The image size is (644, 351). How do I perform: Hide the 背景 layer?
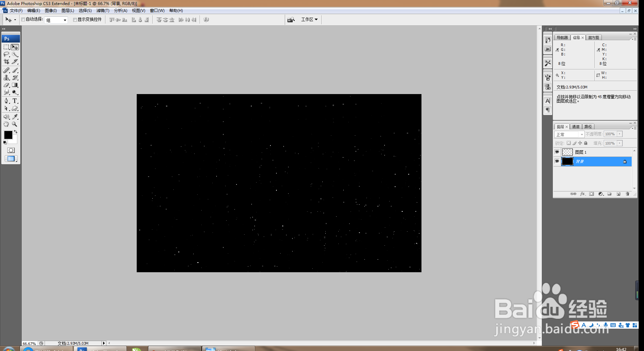[557, 161]
